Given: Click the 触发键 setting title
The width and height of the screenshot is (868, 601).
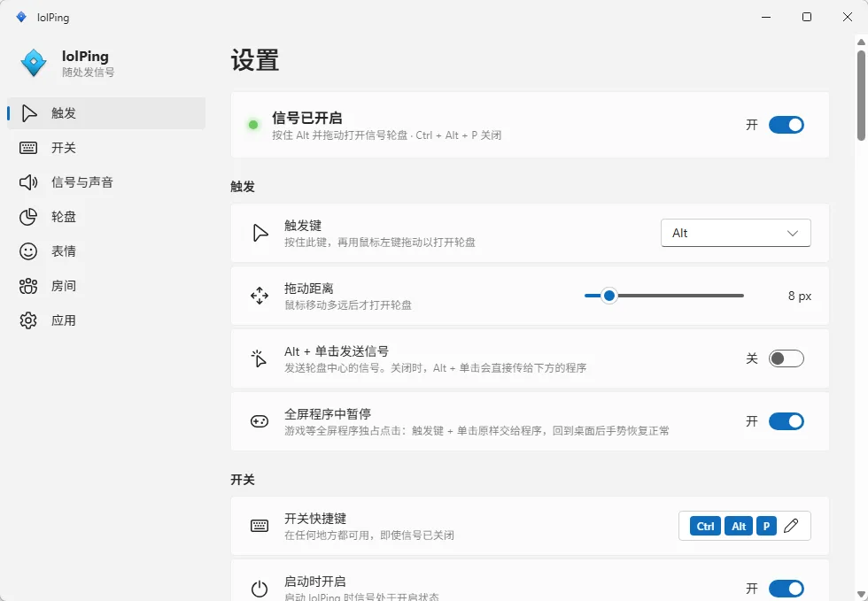Looking at the screenshot, I should coord(303,225).
